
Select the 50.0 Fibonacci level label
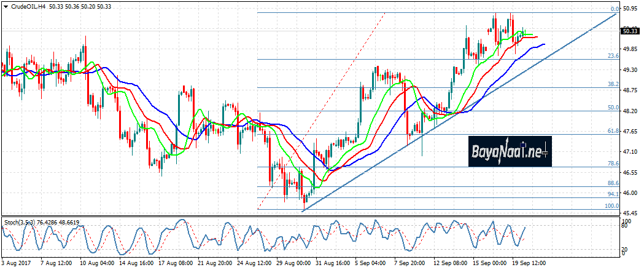613,108
